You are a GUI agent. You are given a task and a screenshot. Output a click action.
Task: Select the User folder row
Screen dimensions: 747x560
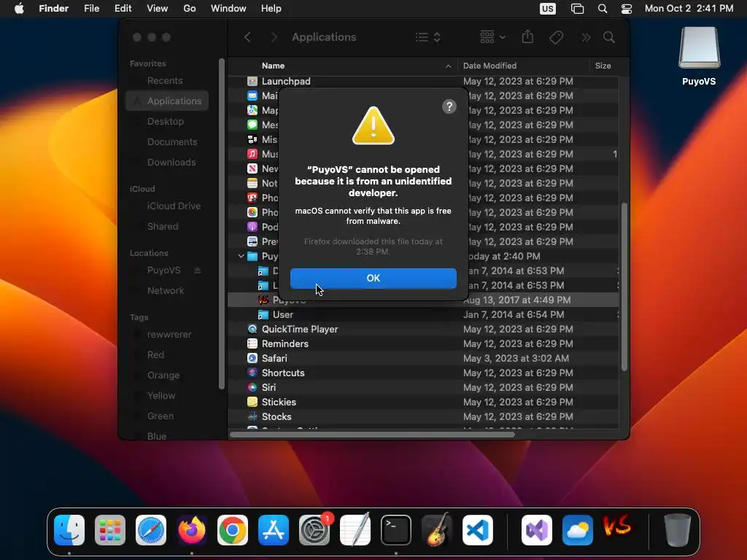coord(423,315)
